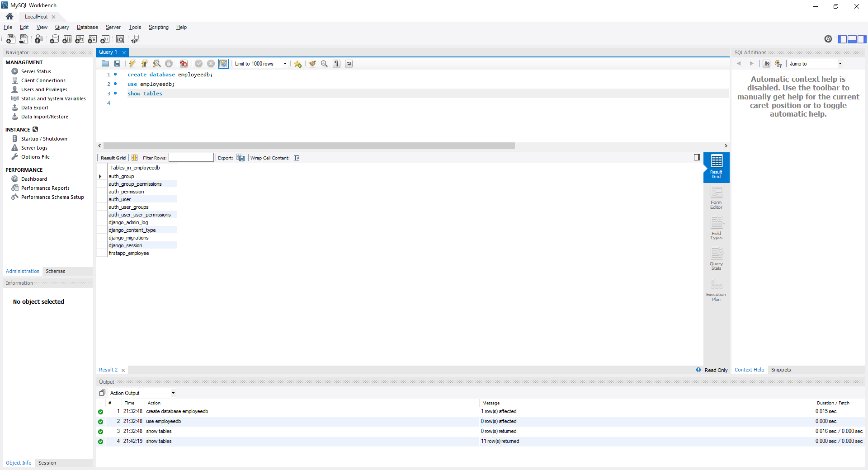This screenshot has height=470, width=868.
Task: Go back in help history
Action: pyautogui.click(x=739, y=64)
